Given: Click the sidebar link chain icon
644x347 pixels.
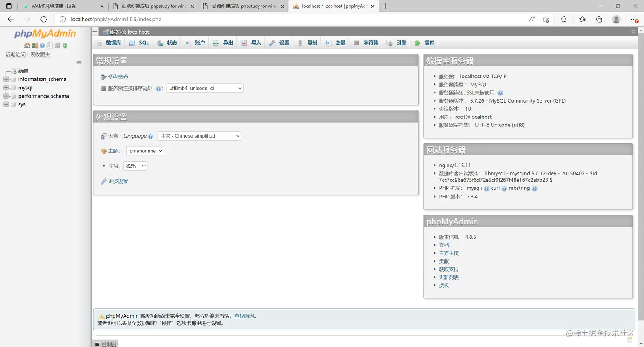Looking at the screenshot, I should pyautogui.click(x=79, y=62).
